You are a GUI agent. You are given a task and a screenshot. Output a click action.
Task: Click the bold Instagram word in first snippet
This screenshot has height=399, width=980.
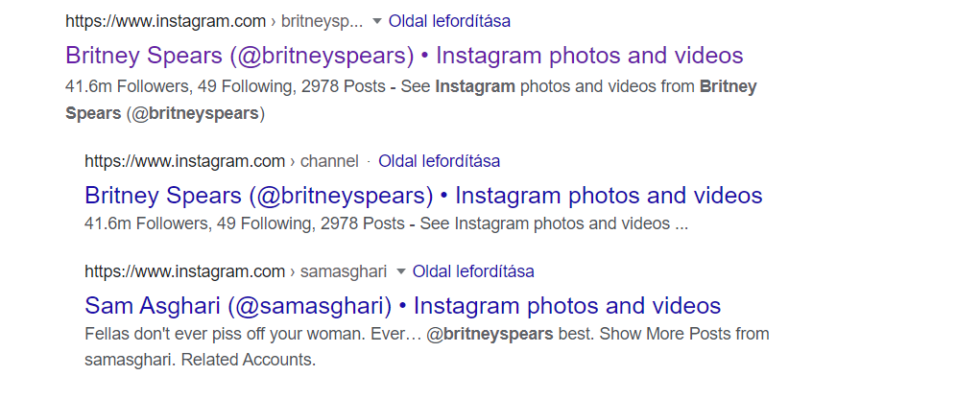[x=475, y=86]
